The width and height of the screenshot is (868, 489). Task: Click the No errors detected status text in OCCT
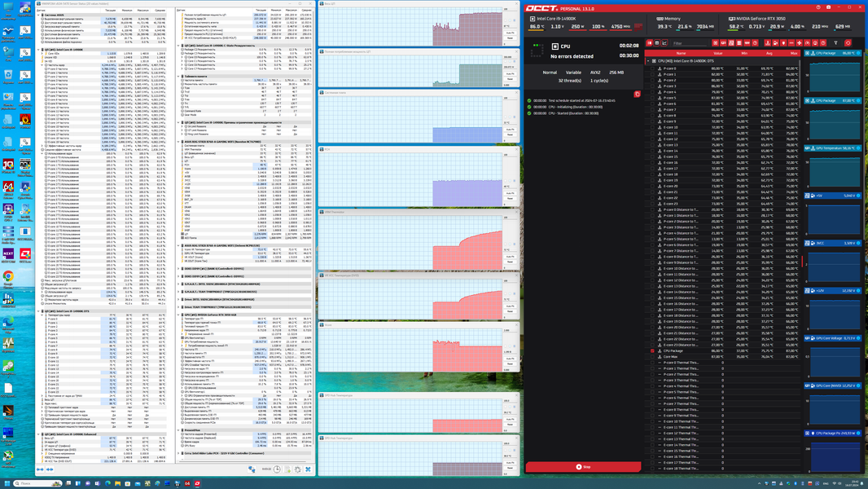pos(572,56)
